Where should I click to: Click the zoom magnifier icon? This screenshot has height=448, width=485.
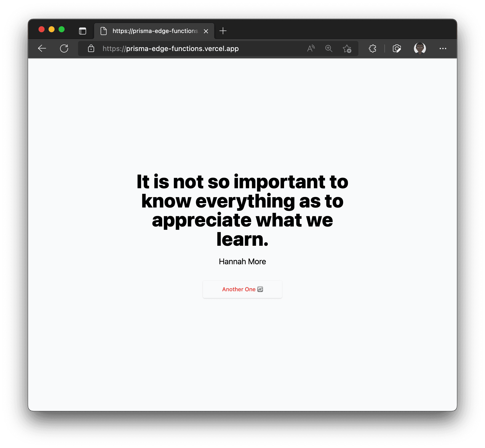pyautogui.click(x=329, y=48)
